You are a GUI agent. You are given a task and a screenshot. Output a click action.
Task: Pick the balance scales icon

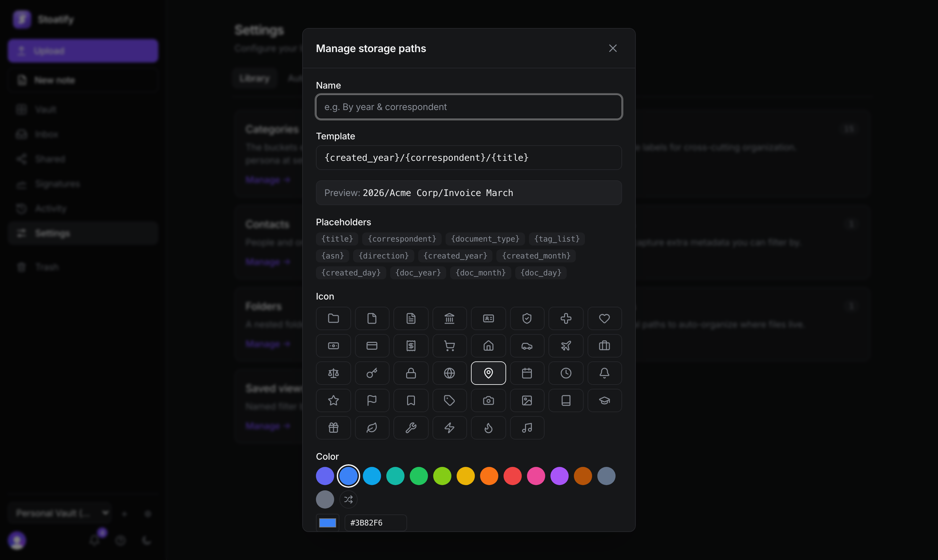pyautogui.click(x=333, y=373)
